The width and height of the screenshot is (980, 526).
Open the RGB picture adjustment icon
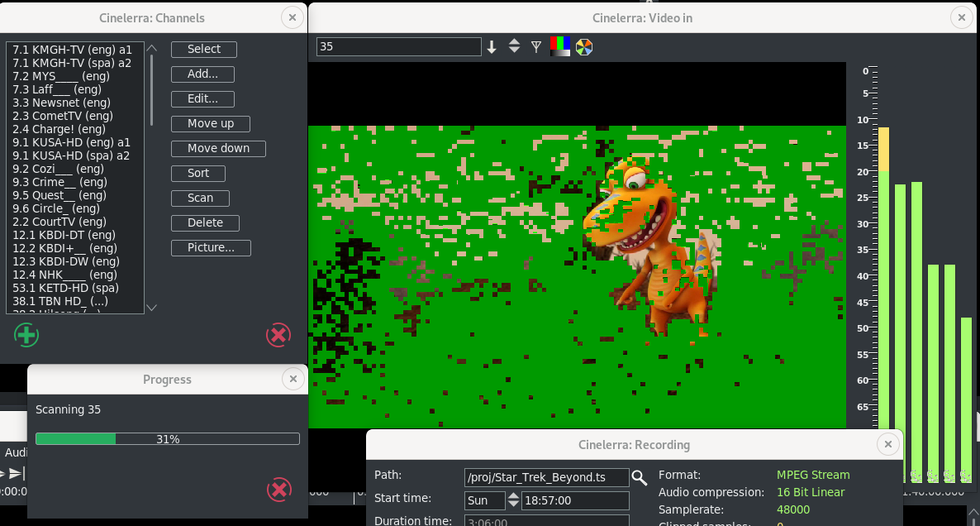(560, 47)
